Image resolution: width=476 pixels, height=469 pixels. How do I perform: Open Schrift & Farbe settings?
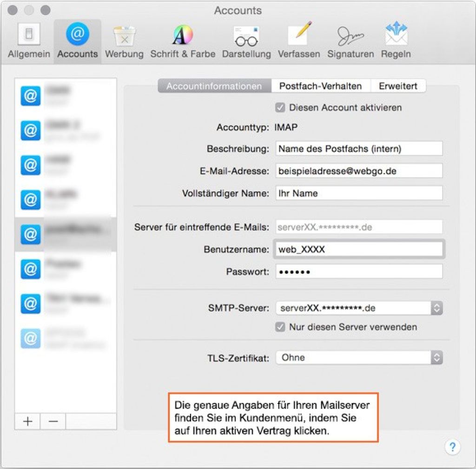183,42
